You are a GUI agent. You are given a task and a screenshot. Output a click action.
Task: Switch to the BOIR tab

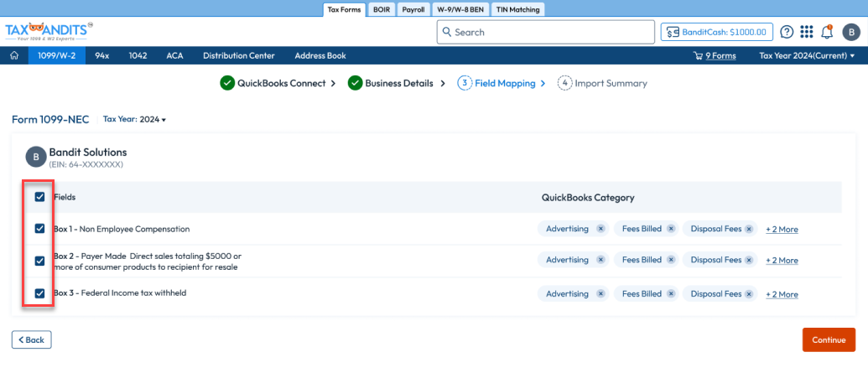tap(382, 9)
